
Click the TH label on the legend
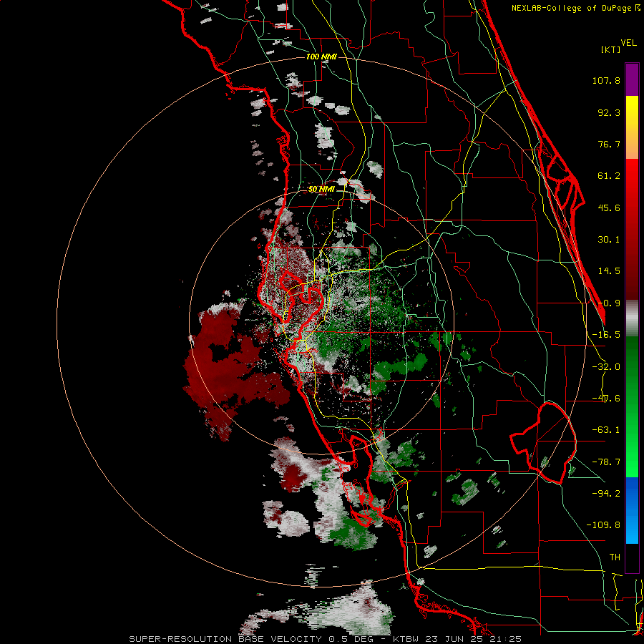coord(615,557)
